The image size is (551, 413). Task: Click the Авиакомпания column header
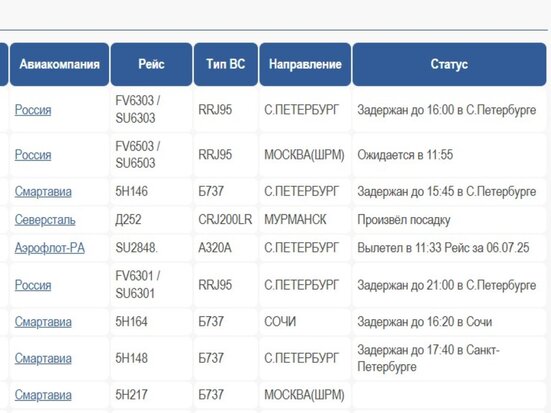(x=59, y=64)
